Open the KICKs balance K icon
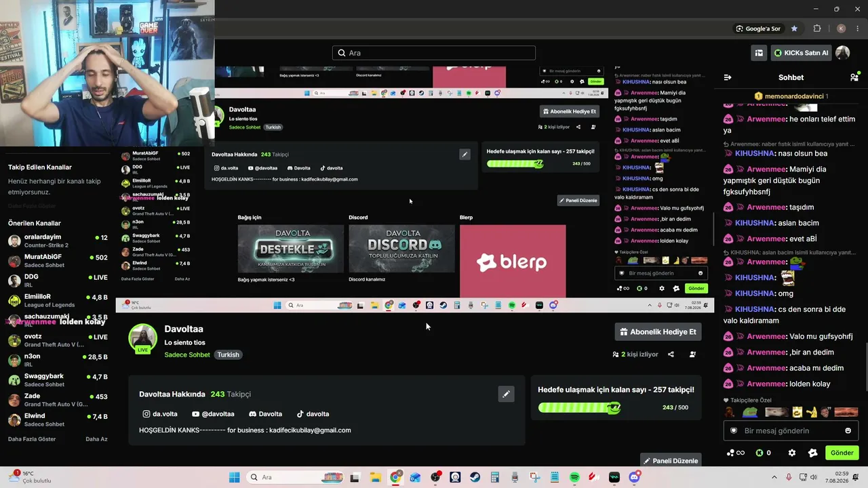The width and height of the screenshot is (868, 488). (759, 453)
